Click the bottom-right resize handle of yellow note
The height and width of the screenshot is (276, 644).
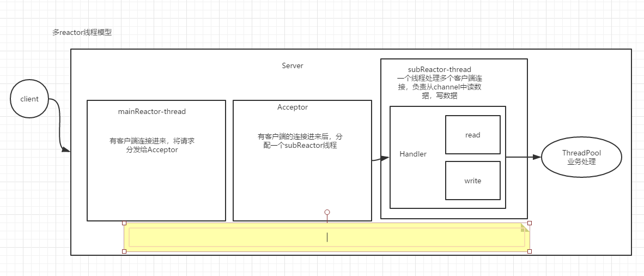(x=530, y=251)
